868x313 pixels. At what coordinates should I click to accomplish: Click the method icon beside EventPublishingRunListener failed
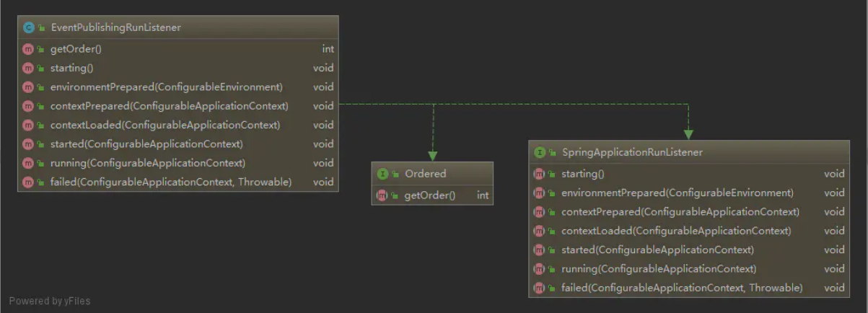(x=28, y=182)
